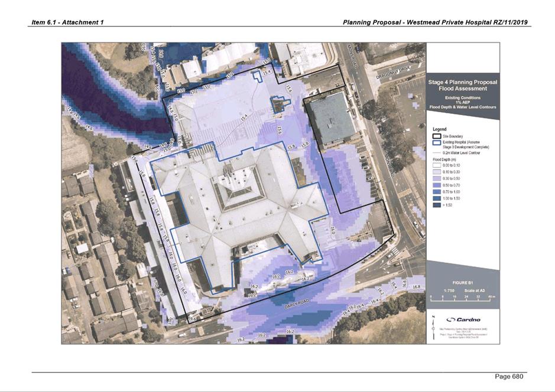This screenshot has height=392, width=555.
Task: Pick the 1.00 to 1.50 depth swatch
Action: (437, 198)
